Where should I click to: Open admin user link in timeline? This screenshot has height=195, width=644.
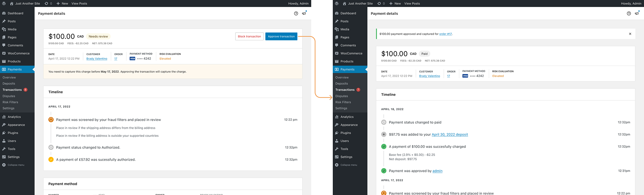pyautogui.click(x=437, y=171)
